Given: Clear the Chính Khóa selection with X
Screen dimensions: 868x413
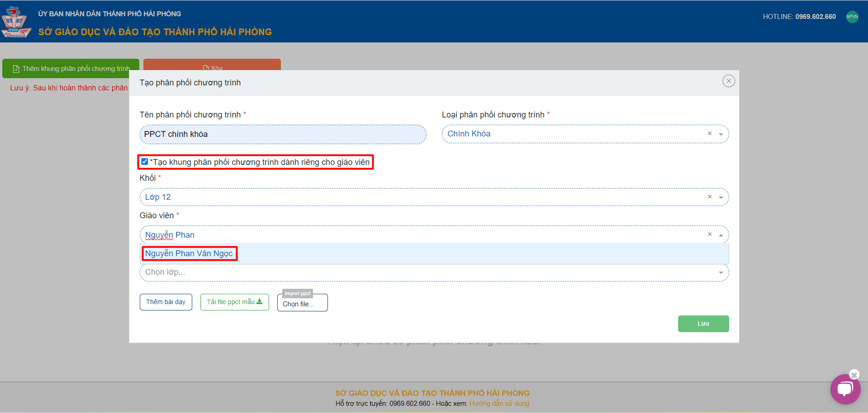Looking at the screenshot, I should point(710,133).
